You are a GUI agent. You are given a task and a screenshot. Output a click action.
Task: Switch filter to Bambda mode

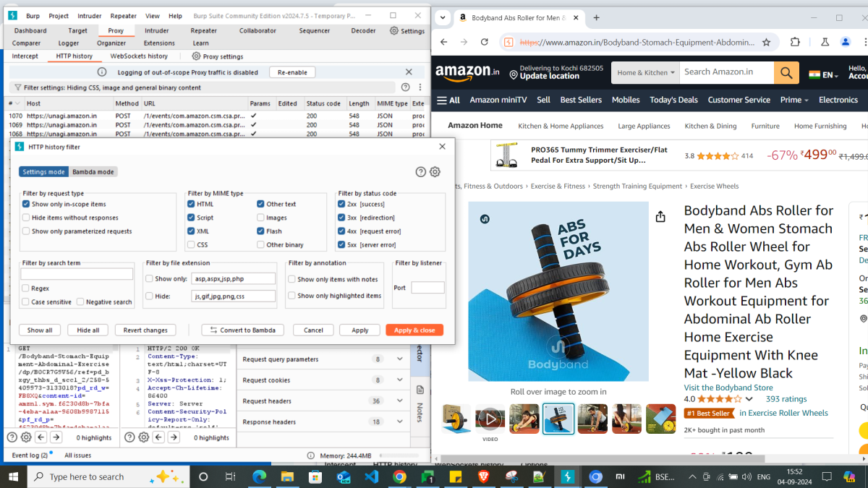coord(93,172)
